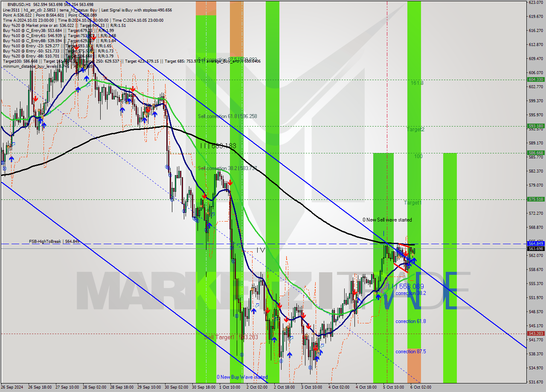
Task: Click the red 543.203 price tag
Action: (x=536, y=334)
